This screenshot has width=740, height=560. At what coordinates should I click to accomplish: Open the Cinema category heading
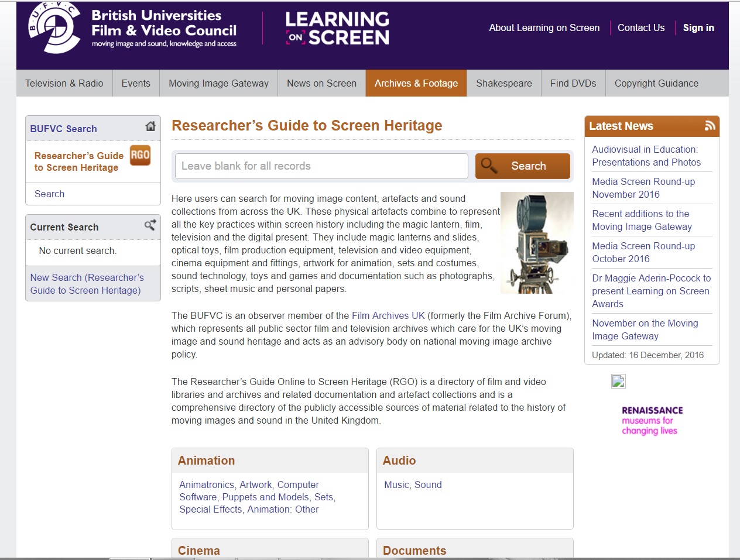[x=199, y=551]
